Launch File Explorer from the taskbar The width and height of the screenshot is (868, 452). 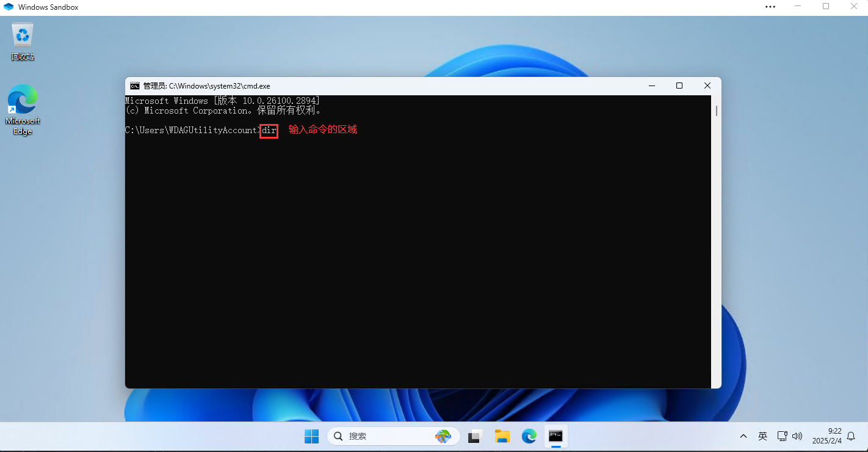[x=502, y=436]
